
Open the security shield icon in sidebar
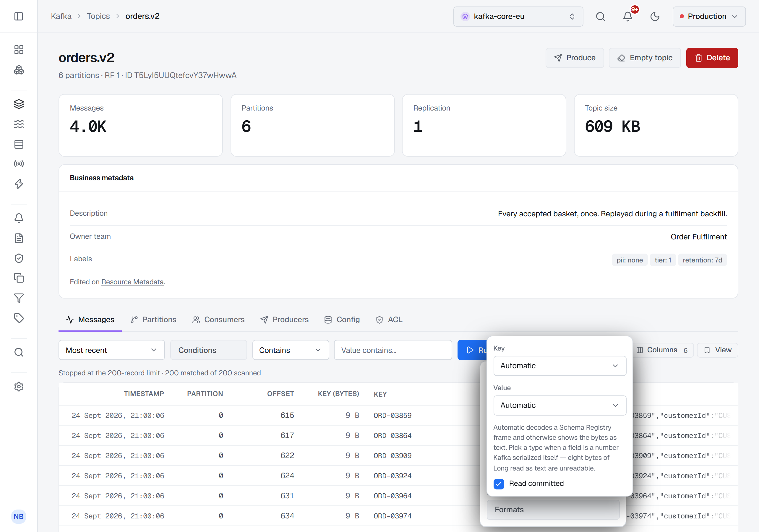point(19,258)
